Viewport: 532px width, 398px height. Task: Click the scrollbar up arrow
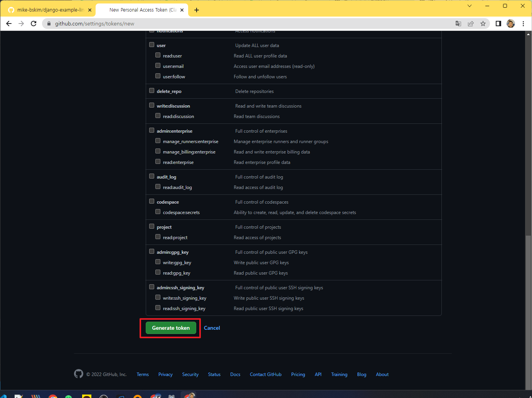528,34
